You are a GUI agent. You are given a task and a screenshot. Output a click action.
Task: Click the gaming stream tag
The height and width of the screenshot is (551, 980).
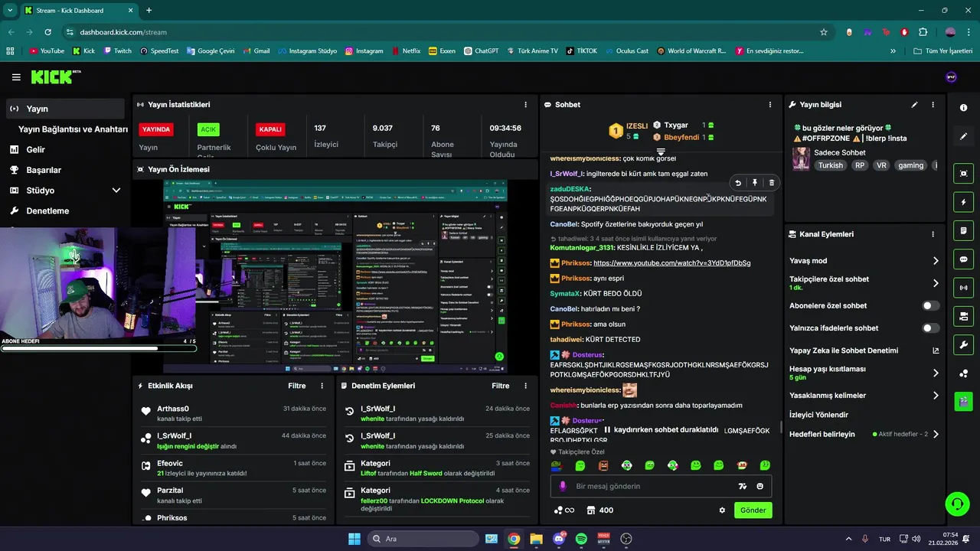coord(910,165)
